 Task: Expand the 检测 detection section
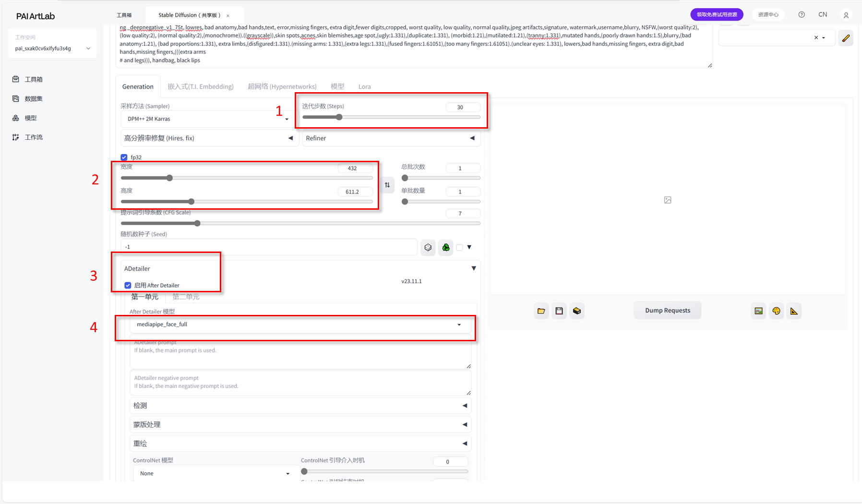click(x=300, y=406)
